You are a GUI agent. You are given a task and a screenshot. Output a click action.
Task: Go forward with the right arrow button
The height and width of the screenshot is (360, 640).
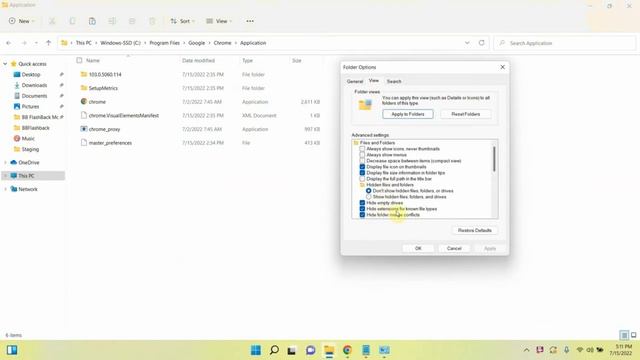pos(24,43)
